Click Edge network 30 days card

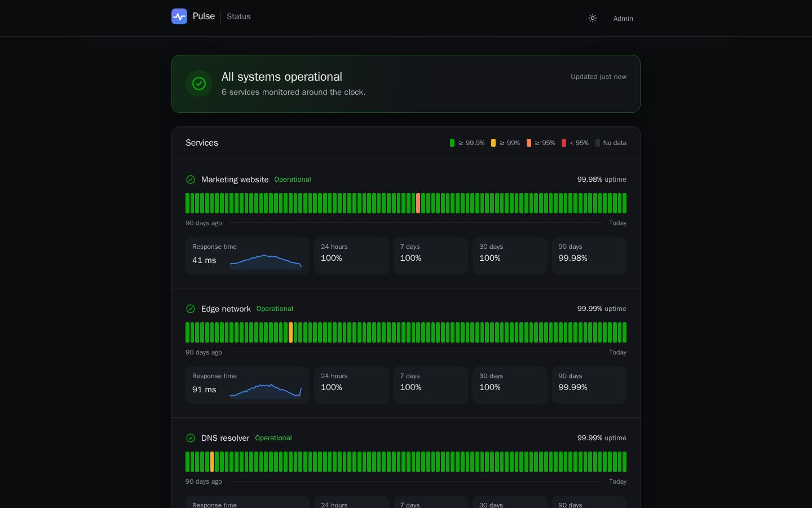[x=510, y=385]
